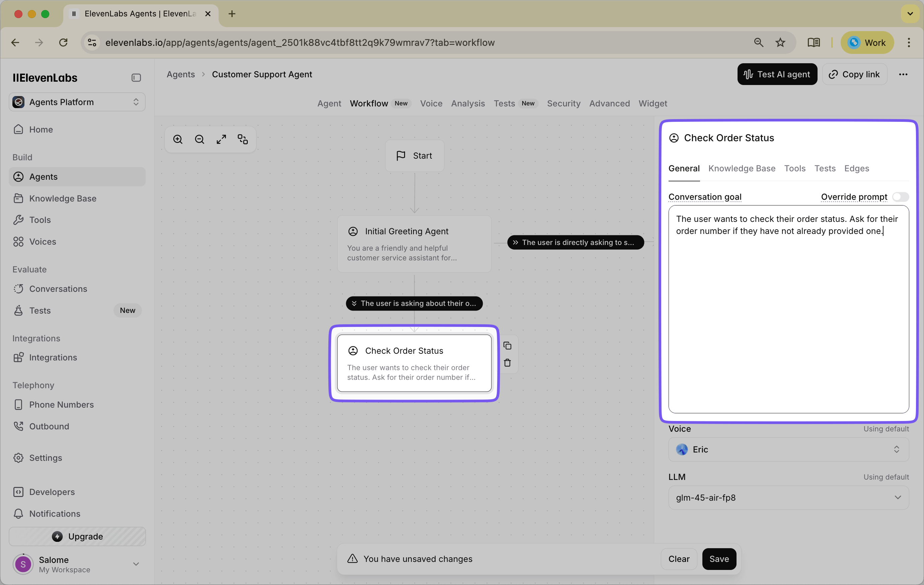Click Test AI agent
This screenshot has width=924, height=585.
(x=777, y=74)
